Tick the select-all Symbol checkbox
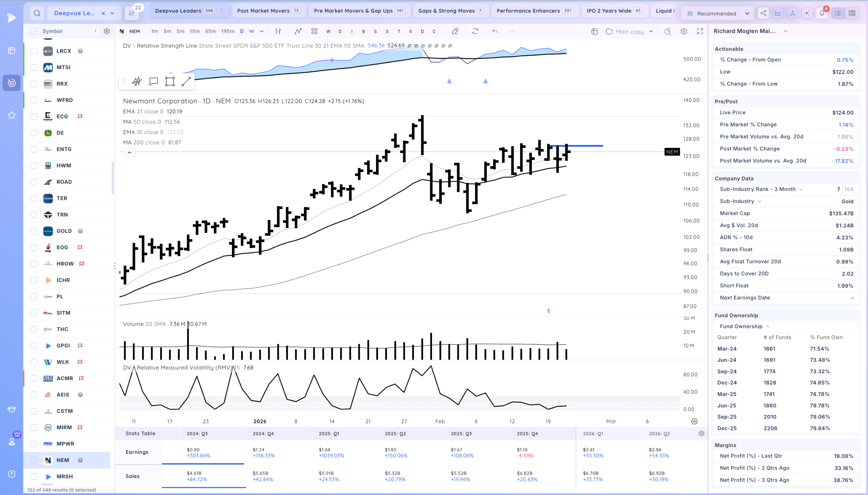 tap(33, 31)
